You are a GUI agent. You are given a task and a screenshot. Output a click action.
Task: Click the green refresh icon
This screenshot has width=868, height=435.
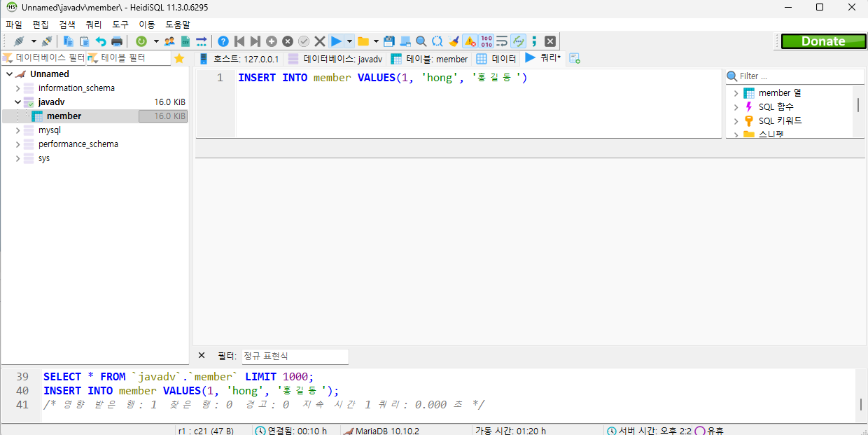pos(141,41)
